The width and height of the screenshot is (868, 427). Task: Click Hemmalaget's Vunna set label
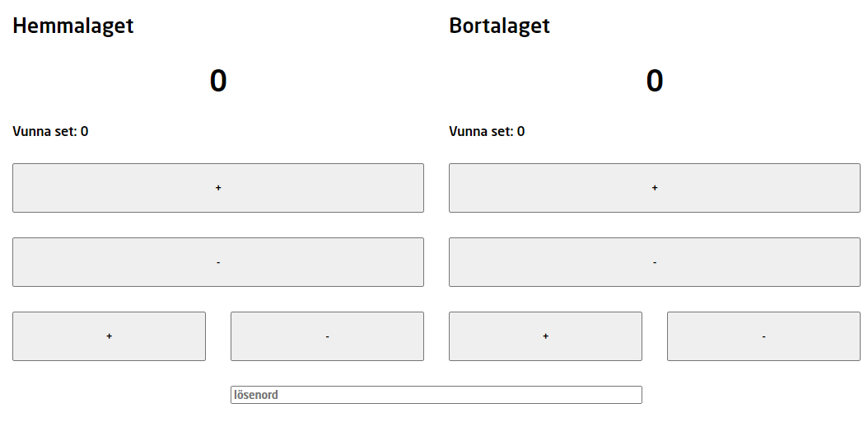coord(50,131)
